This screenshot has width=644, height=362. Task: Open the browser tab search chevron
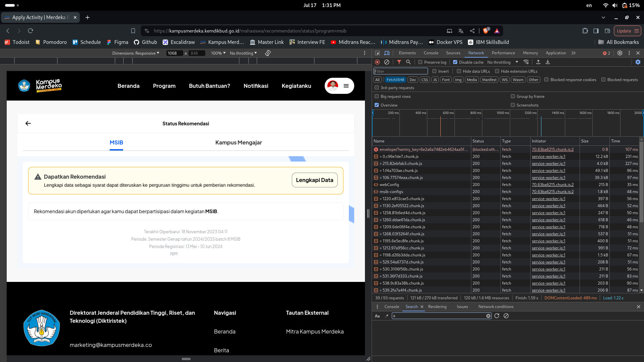603,17
